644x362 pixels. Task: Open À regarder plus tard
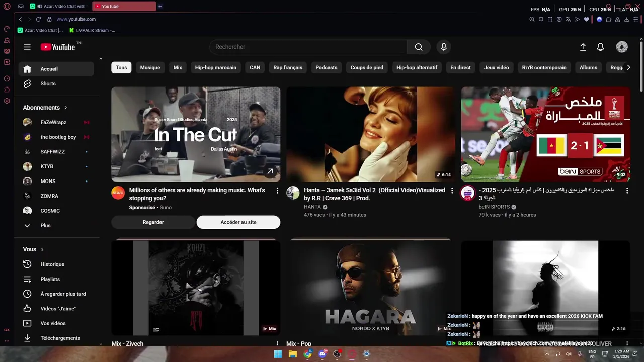point(56,294)
